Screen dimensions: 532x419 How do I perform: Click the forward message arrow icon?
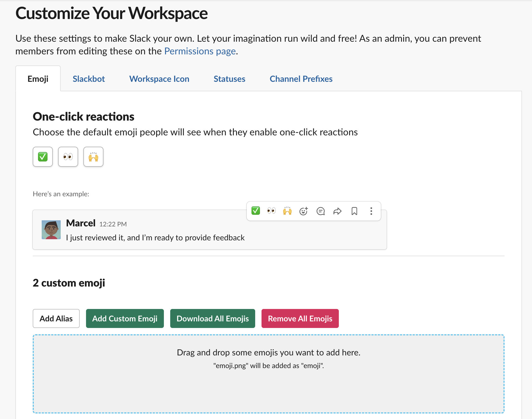(337, 211)
